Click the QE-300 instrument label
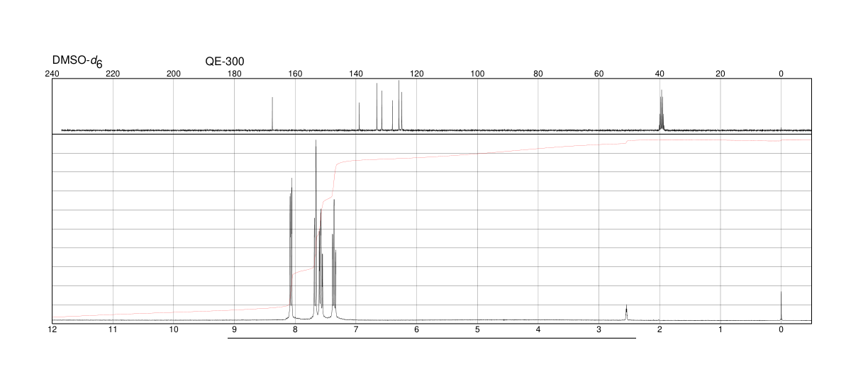This screenshot has height=374, width=868. pos(225,62)
